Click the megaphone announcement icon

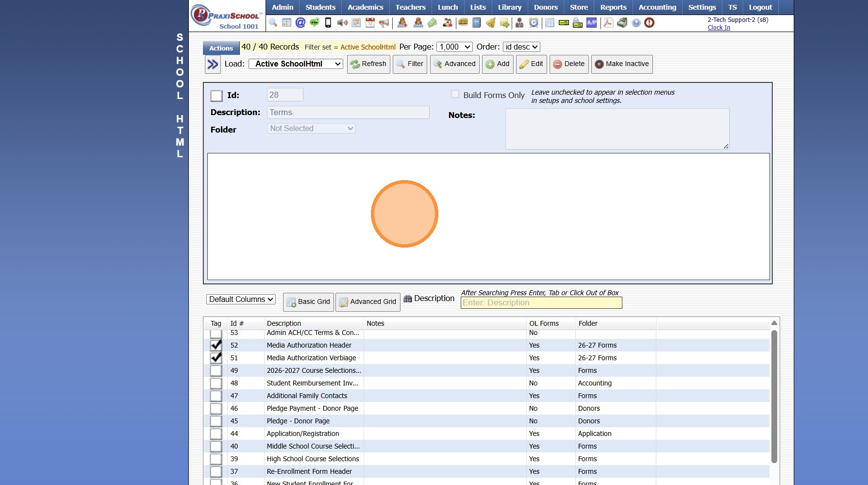[x=384, y=23]
